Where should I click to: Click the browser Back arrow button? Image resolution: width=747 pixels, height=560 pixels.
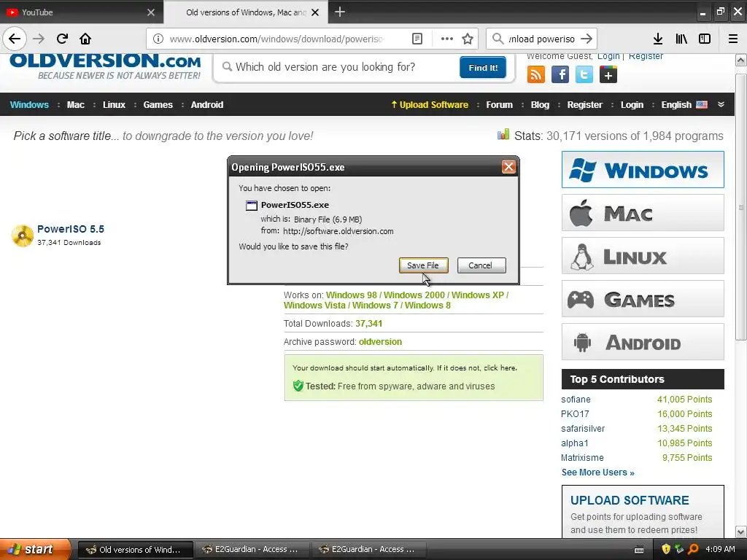tap(15, 39)
